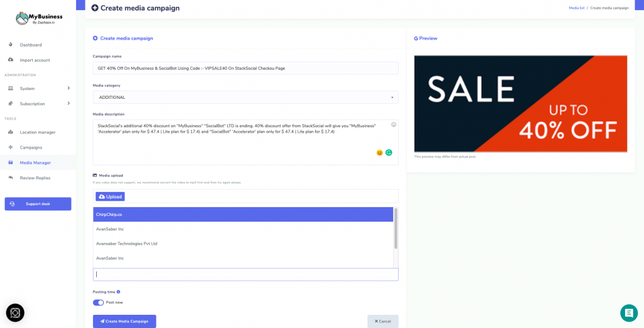The width and height of the screenshot is (644, 328).
Task: Click the location search input box
Action: (246, 274)
